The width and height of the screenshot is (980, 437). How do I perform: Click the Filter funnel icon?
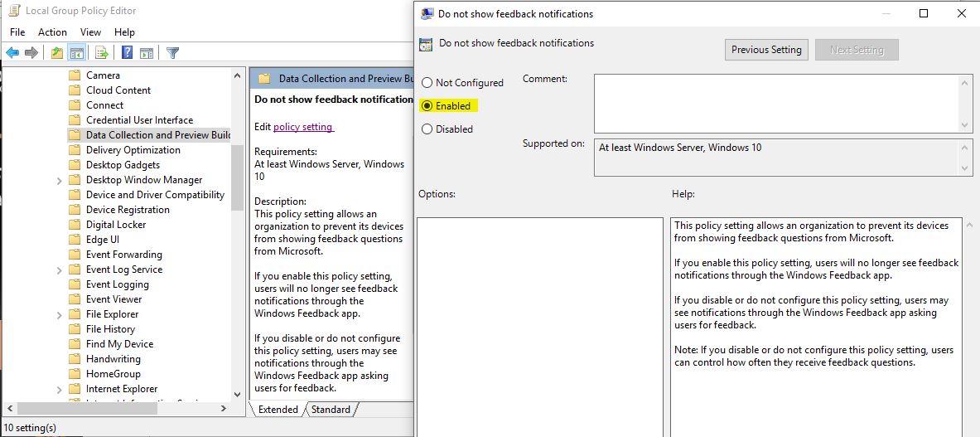pyautogui.click(x=173, y=52)
